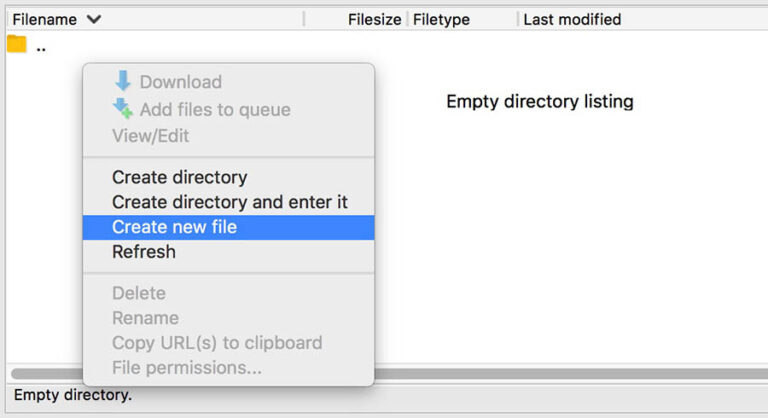Screen dimensions: 768x418
Task: Select Create directory and enter it
Action: [229, 202]
